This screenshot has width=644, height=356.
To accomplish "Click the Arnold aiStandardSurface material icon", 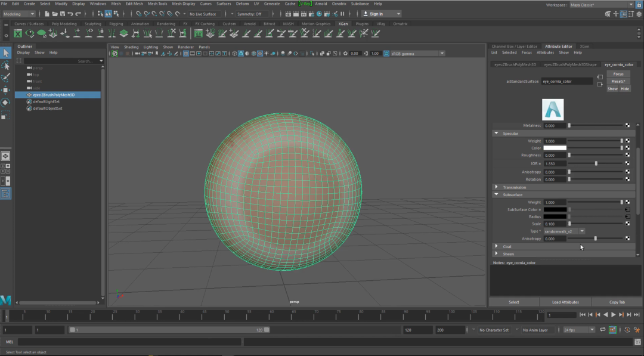I will coord(552,110).
